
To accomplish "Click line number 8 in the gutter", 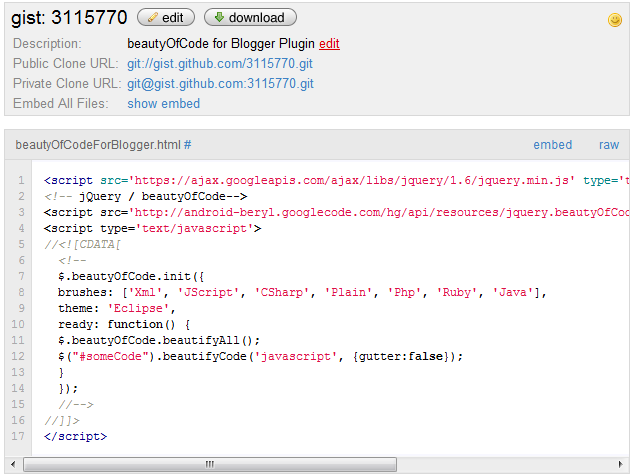I will [21, 292].
